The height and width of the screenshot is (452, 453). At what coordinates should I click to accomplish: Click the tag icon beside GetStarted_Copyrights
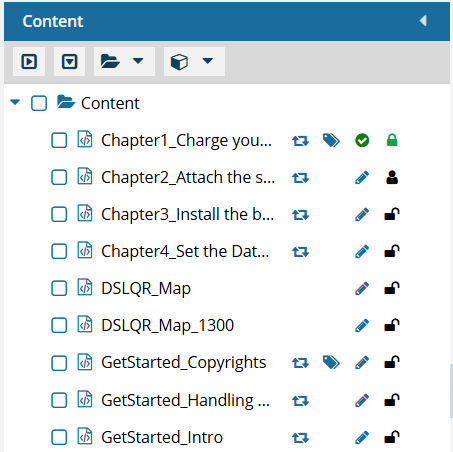click(331, 362)
